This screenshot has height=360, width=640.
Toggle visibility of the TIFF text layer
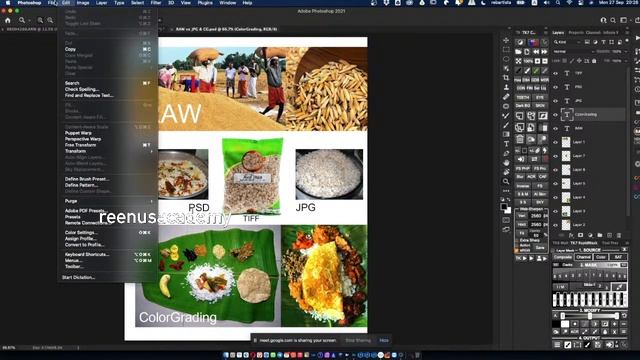[556, 73]
